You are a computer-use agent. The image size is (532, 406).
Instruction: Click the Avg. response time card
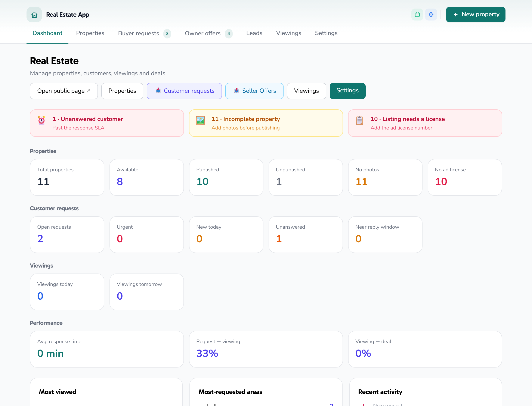[107, 349]
